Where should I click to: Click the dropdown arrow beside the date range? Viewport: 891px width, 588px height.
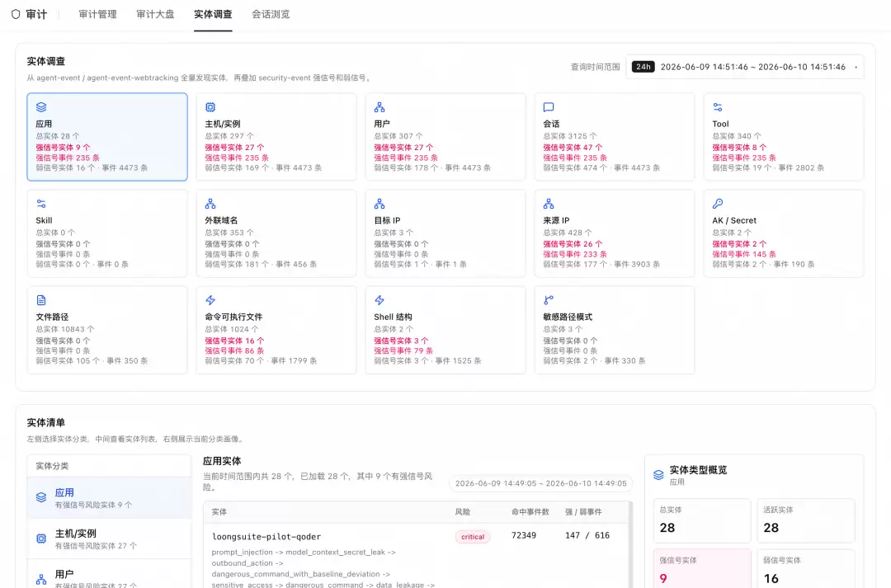coord(856,67)
